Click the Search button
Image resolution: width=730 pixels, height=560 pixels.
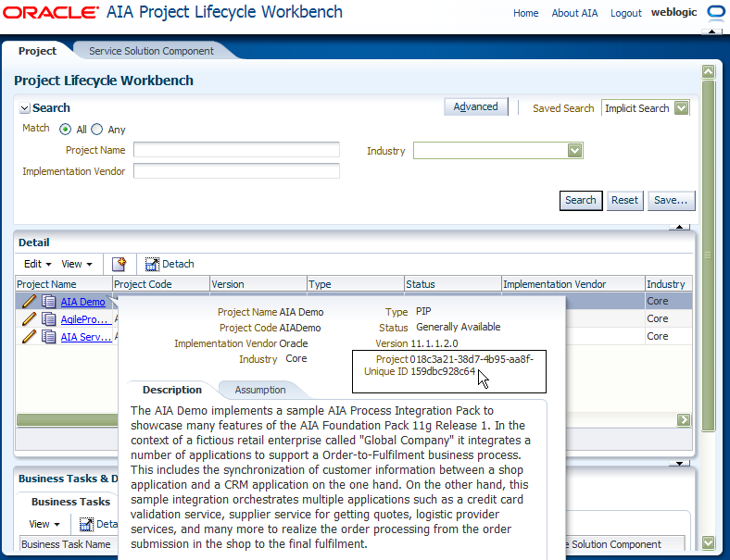[x=581, y=201]
